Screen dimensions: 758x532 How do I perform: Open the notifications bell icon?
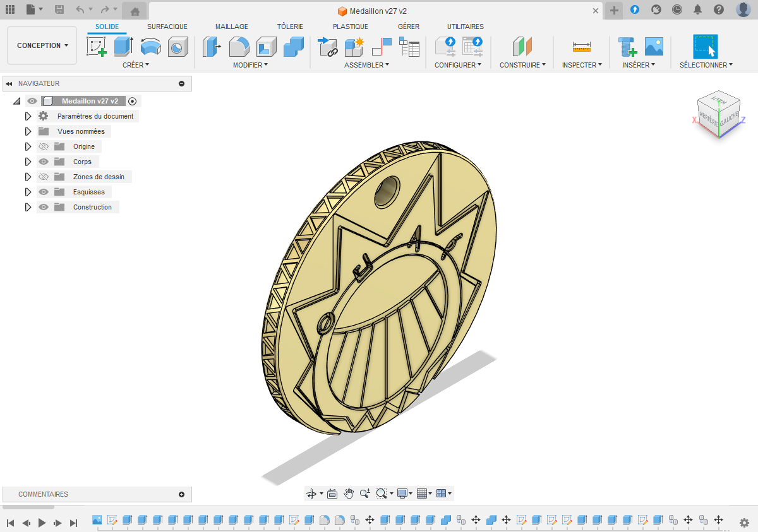697,9
